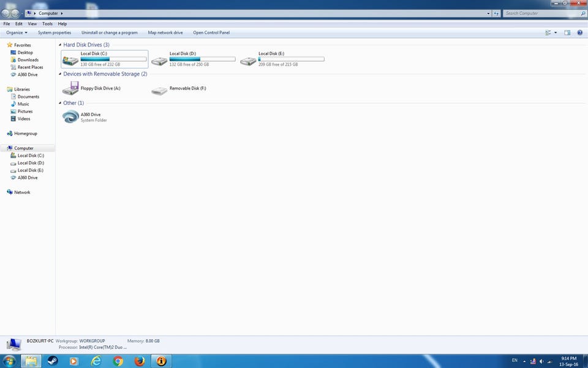Screen dimensions: 588x368
Task: Open address bar history dropdown
Action: tap(488, 13)
